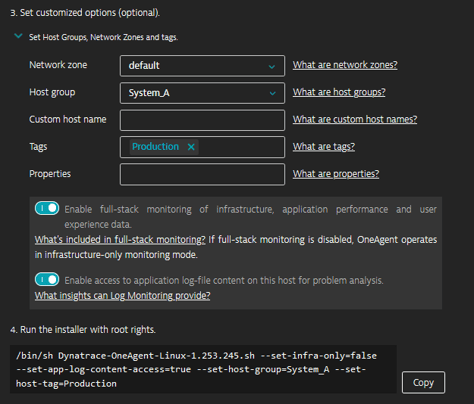
Task: Click the Production tag chip text
Action: click(x=155, y=147)
